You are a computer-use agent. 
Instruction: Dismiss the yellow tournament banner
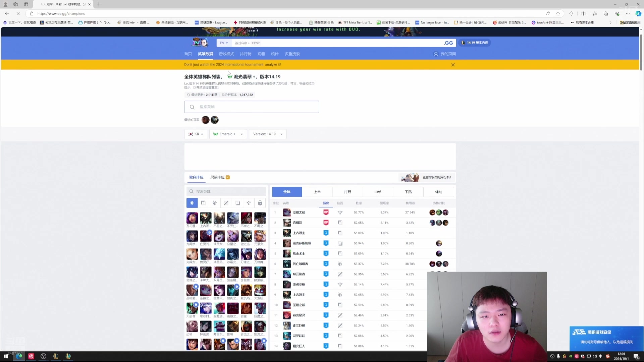tap(453, 65)
